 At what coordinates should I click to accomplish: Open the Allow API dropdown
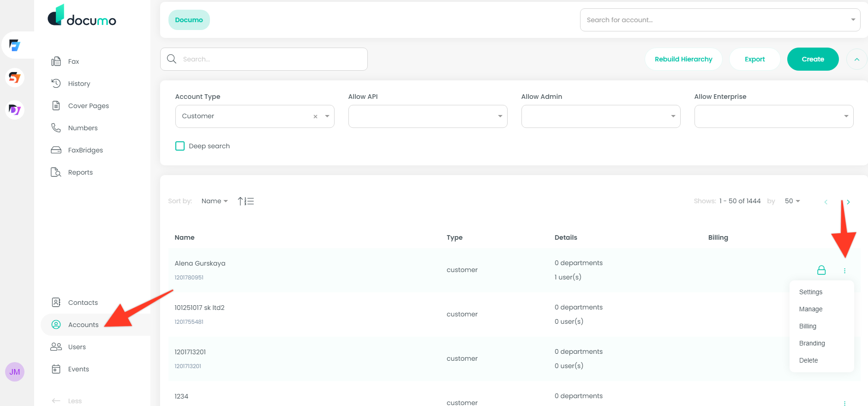[x=428, y=116]
